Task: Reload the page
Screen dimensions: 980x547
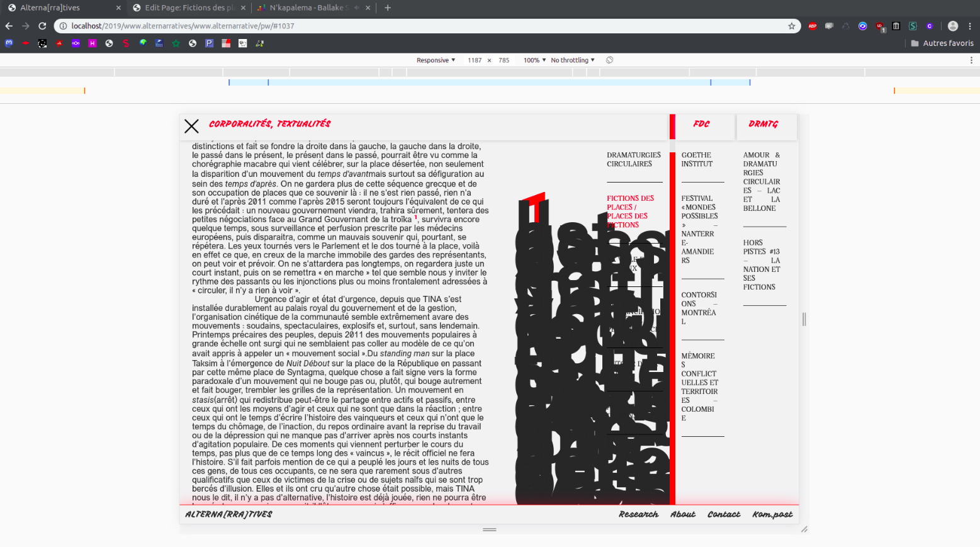Action: [x=42, y=26]
